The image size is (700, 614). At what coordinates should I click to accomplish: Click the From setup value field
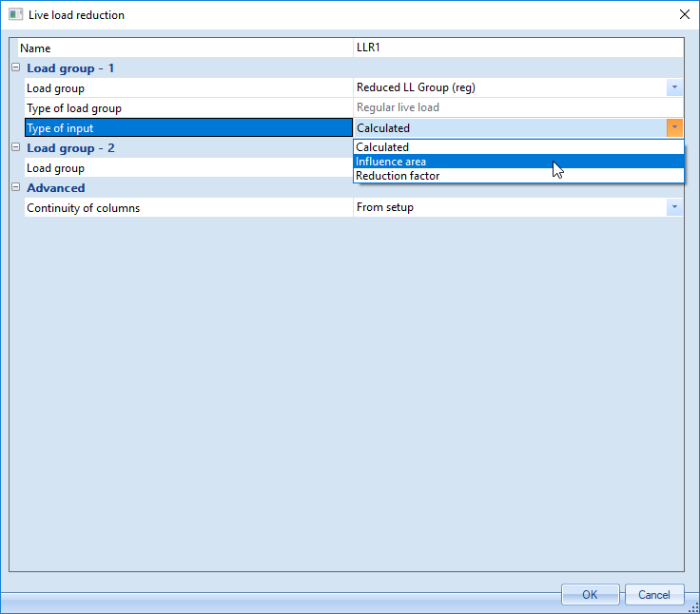pyautogui.click(x=509, y=207)
